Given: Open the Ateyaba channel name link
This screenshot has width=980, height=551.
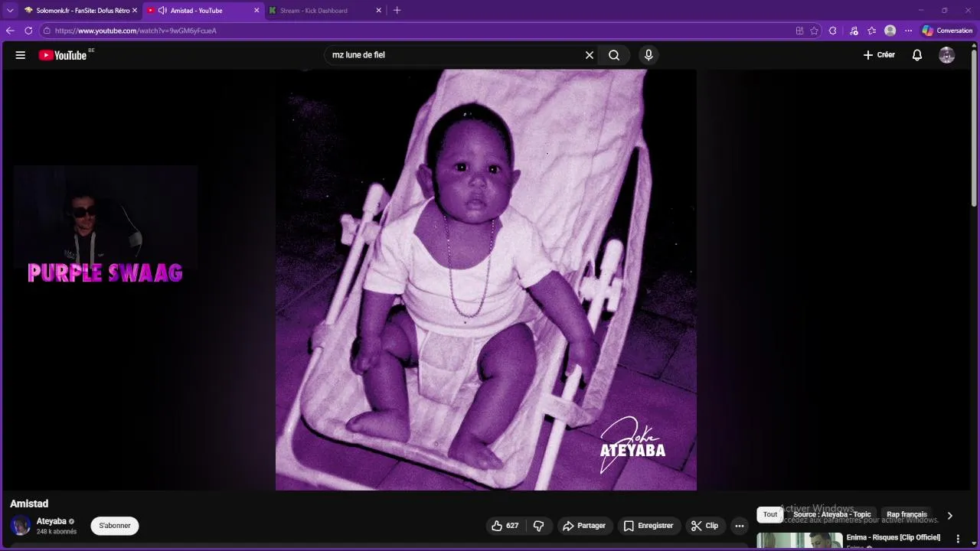Looking at the screenshot, I should pos(51,521).
